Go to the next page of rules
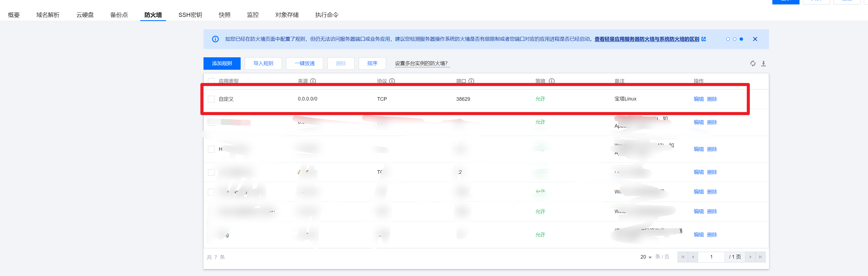 pyautogui.click(x=750, y=257)
